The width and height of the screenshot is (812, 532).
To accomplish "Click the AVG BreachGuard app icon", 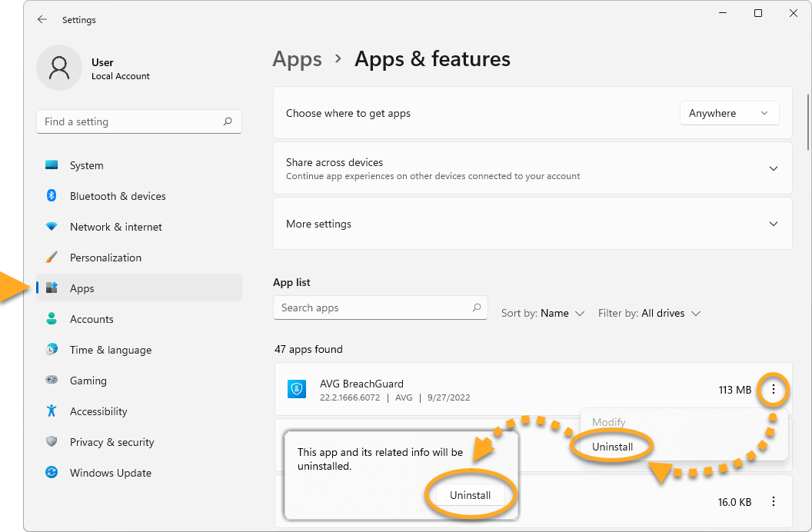I will pyautogui.click(x=297, y=390).
